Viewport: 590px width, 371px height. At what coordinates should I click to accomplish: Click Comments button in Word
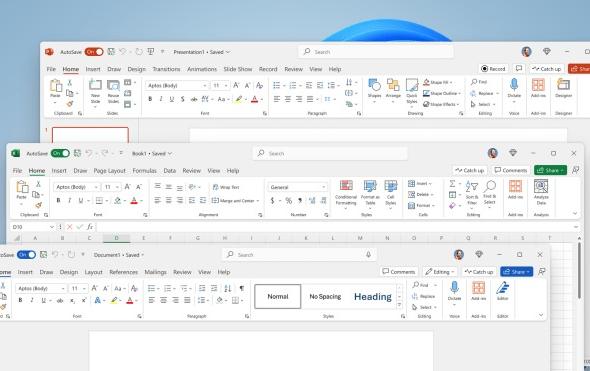tap(399, 272)
